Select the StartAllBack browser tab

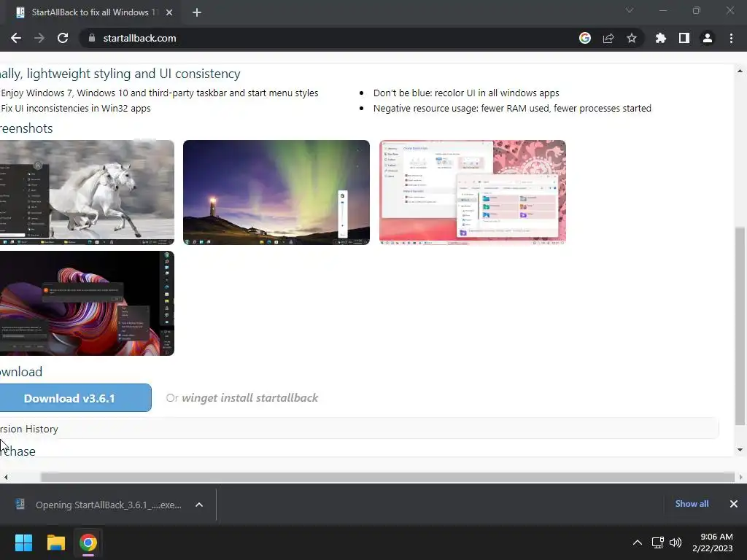(x=93, y=12)
